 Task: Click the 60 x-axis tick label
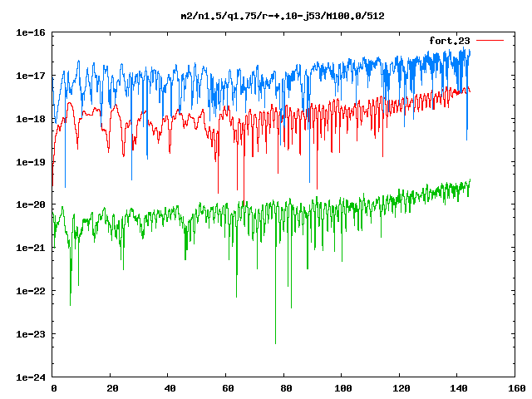point(228,388)
